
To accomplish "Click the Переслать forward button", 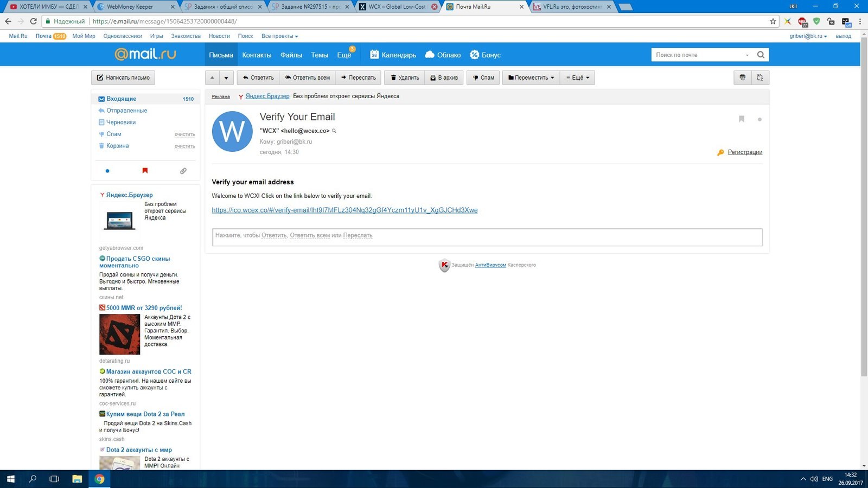I will 358,78.
